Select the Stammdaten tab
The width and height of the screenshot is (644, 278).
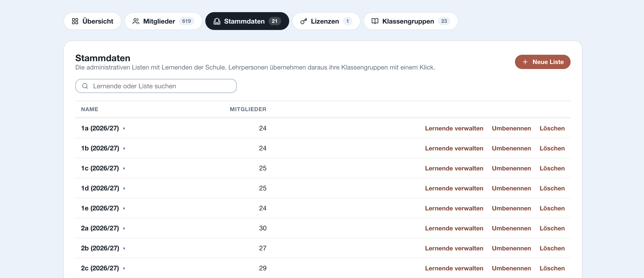tap(247, 21)
